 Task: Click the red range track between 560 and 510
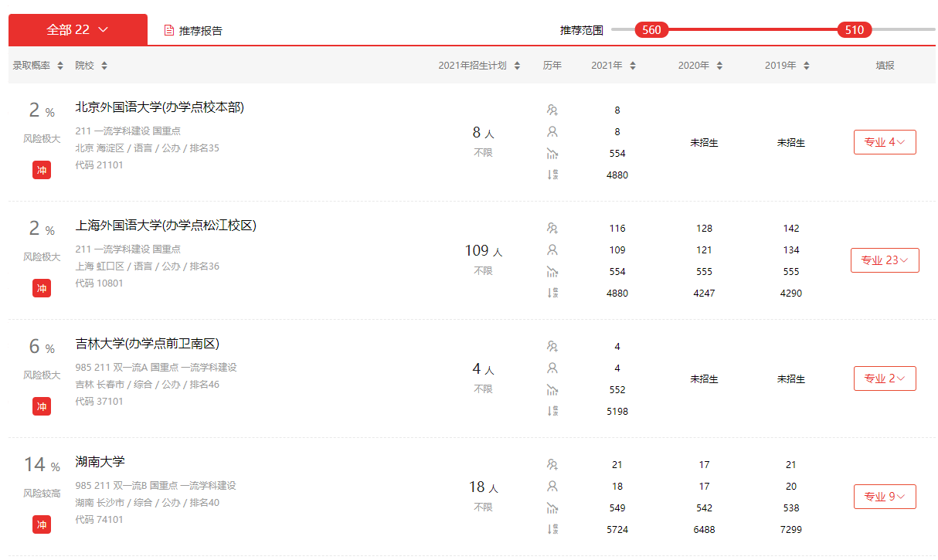[753, 30]
